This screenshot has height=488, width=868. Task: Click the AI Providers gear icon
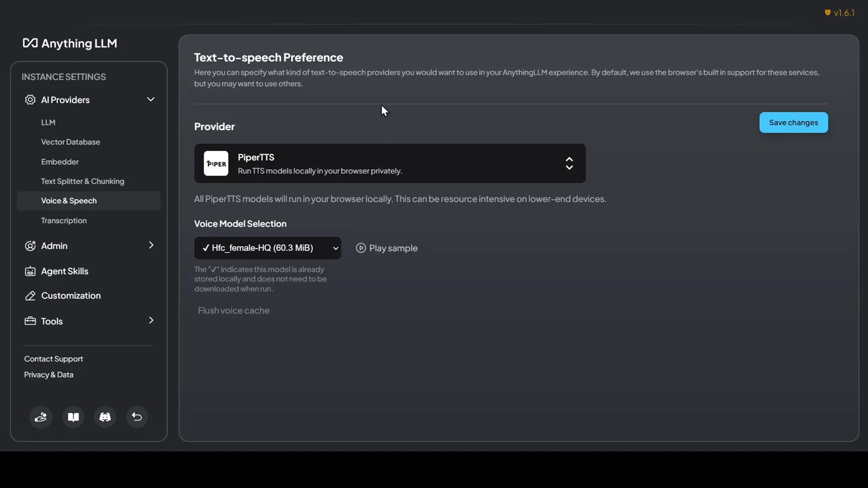[29, 100]
